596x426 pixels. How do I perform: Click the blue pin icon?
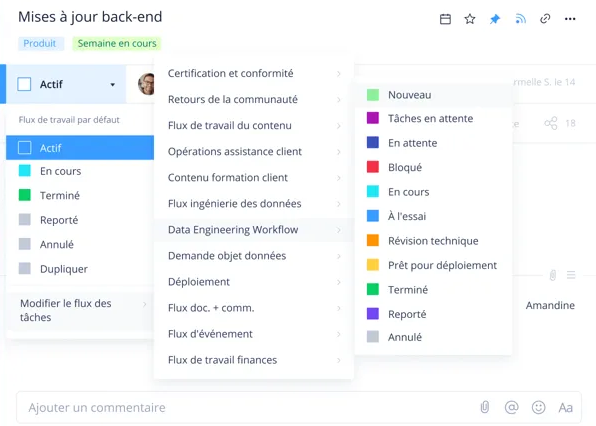pyautogui.click(x=495, y=19)
